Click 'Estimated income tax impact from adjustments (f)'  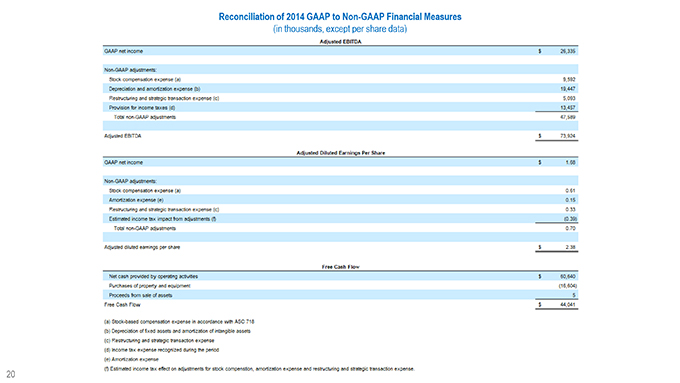(162, 219)
